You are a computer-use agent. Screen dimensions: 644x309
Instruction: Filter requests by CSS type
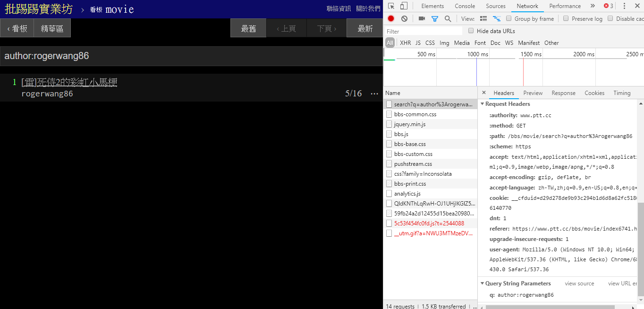coord(430,43)
